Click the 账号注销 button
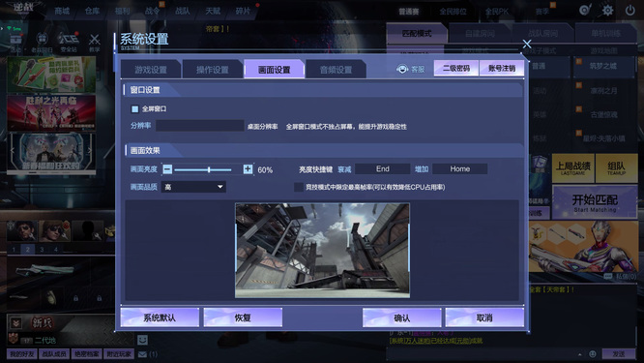This screenshot has width=644, height=363. click(x=502, y=68)
